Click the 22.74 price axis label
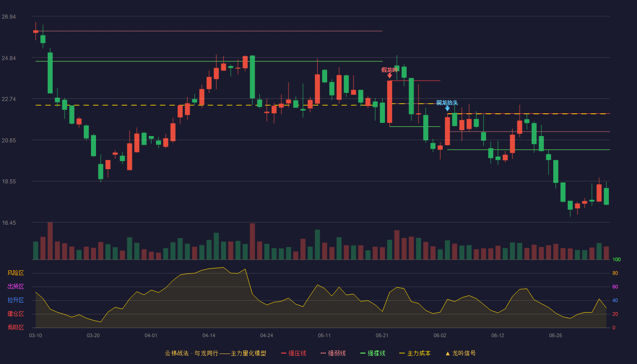This screenshot has height=364, width=637. [9, 99]
